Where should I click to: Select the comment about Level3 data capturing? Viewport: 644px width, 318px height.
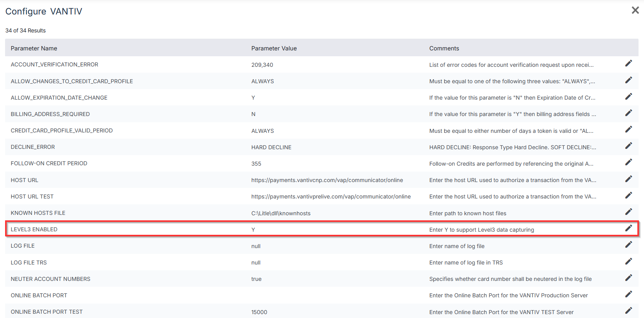point(482,230)
